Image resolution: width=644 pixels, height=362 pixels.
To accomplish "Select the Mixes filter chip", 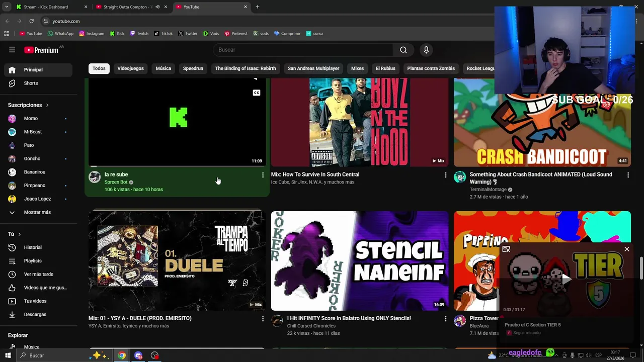I will (x=357, y=68).
